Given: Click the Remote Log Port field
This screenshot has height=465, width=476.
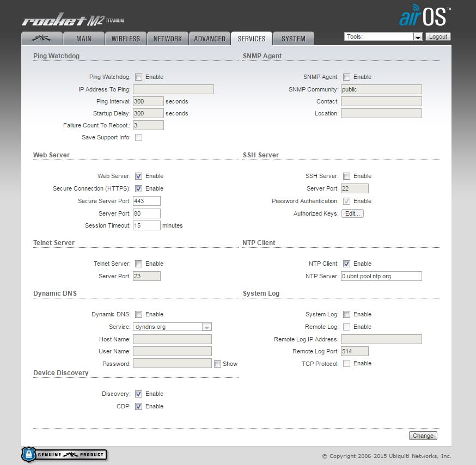Looking at the screenshot, I should (x=355, y=351).
